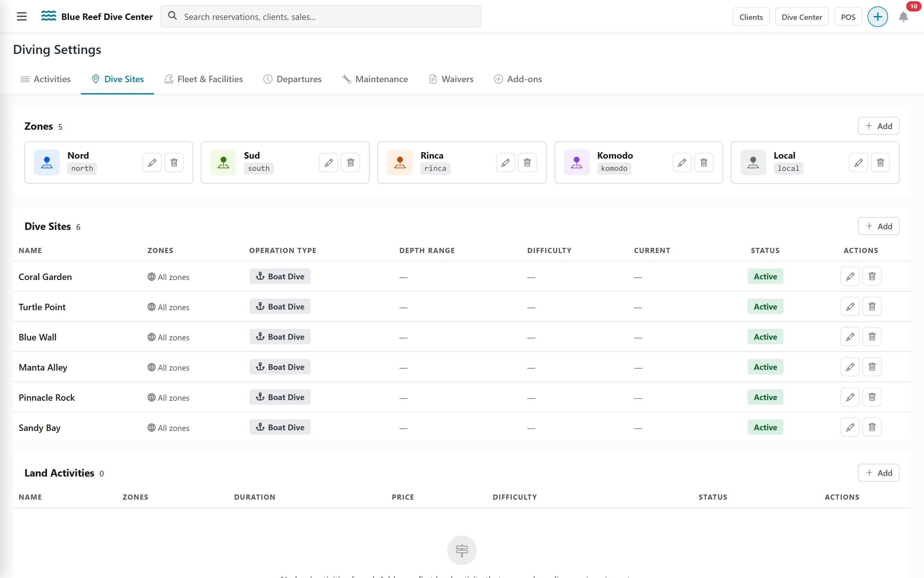Delete the Sandy Bay dive site
The width and height of the screenshot is (924, 578).
(872, 427)
